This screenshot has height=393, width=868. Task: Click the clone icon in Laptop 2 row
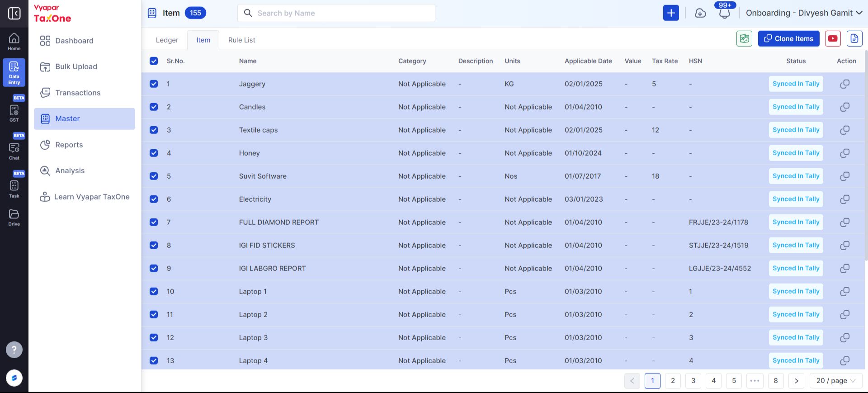844,315
